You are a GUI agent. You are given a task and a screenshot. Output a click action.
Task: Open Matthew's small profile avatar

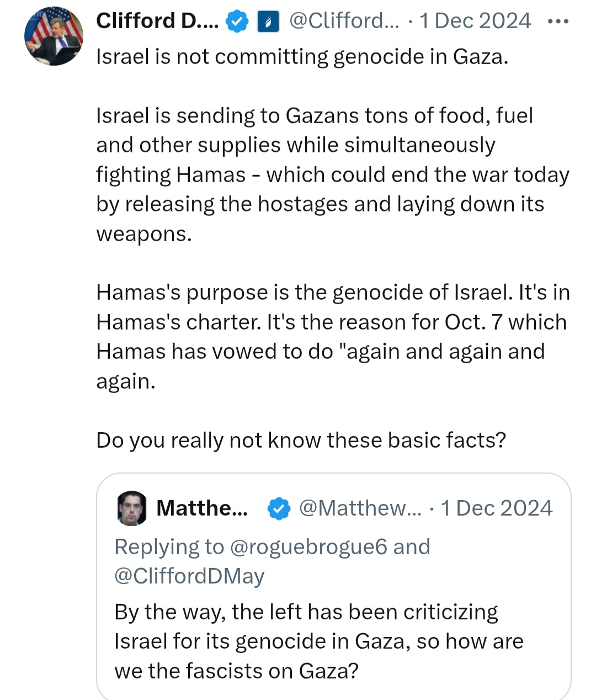(x=132, y=508)
